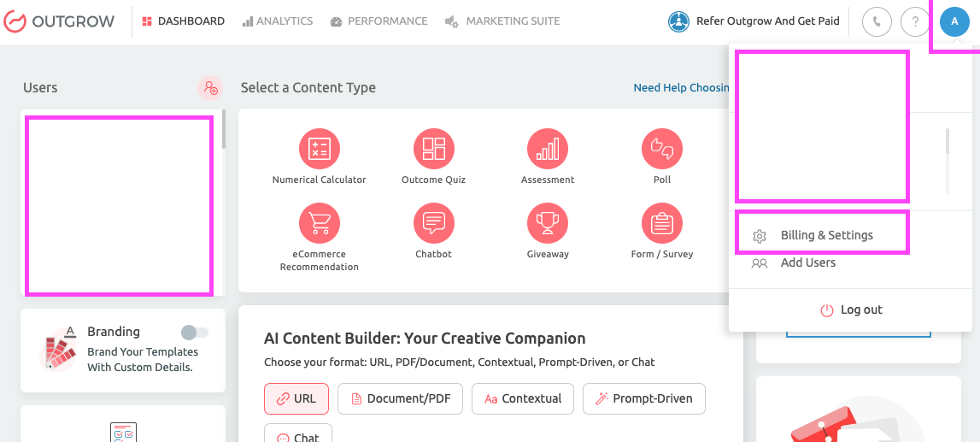Click the Numerical Calculator icon
The image size is (980, 442).
point(320,149)
